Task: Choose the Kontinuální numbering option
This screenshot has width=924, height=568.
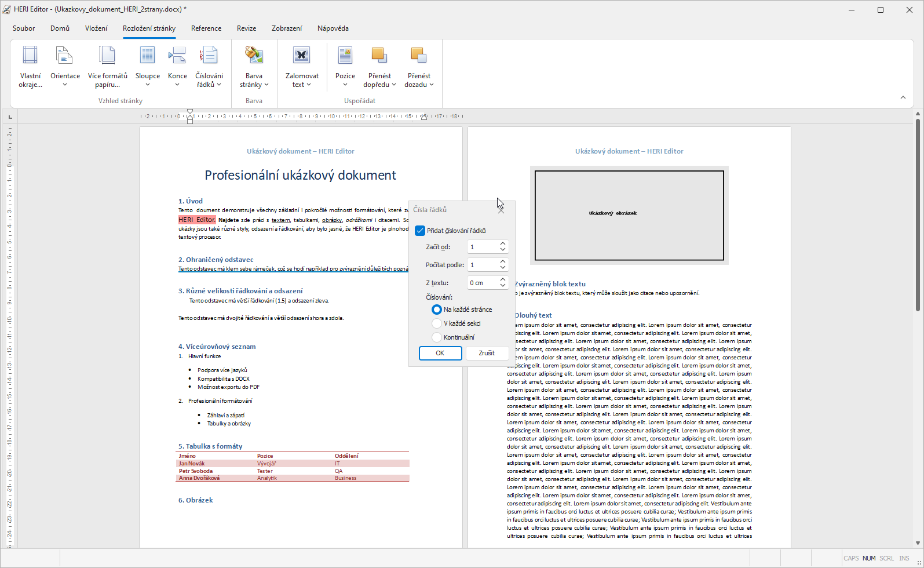Action: (x=437, y=337)
